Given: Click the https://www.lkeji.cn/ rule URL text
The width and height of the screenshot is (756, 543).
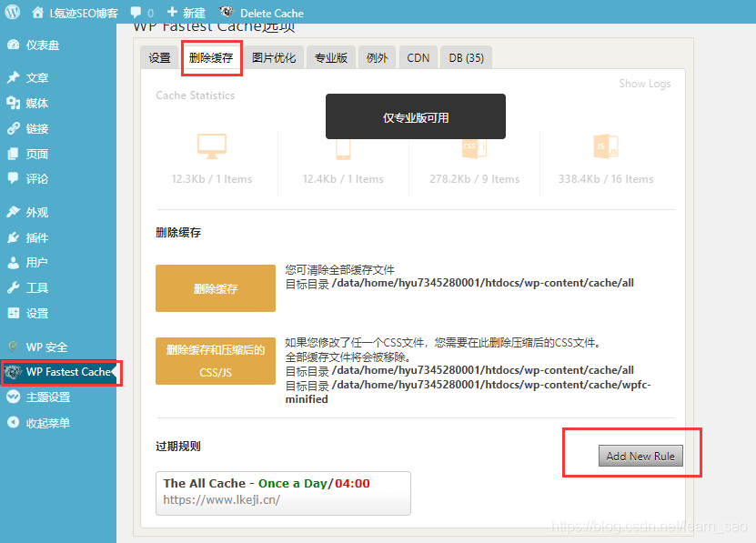Looking at the screenshot, I should click(x=221, y=499).
